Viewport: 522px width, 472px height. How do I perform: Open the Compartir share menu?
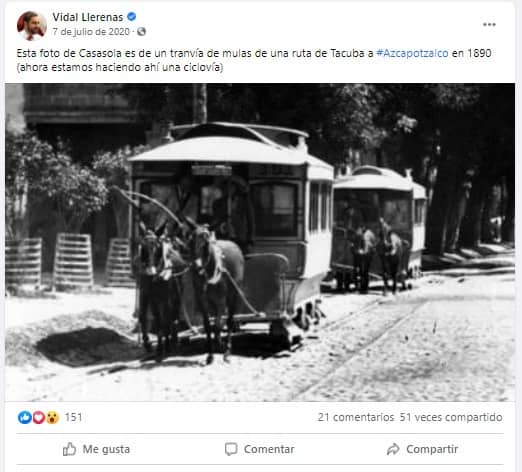pyautogui.click(x=422, y=449)
